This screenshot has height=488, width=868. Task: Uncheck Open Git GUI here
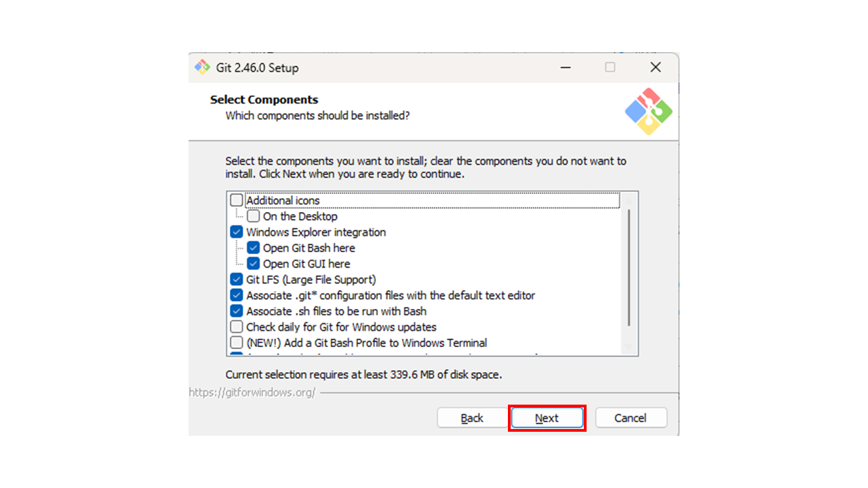pyautogui.click(x=253, y=264)
